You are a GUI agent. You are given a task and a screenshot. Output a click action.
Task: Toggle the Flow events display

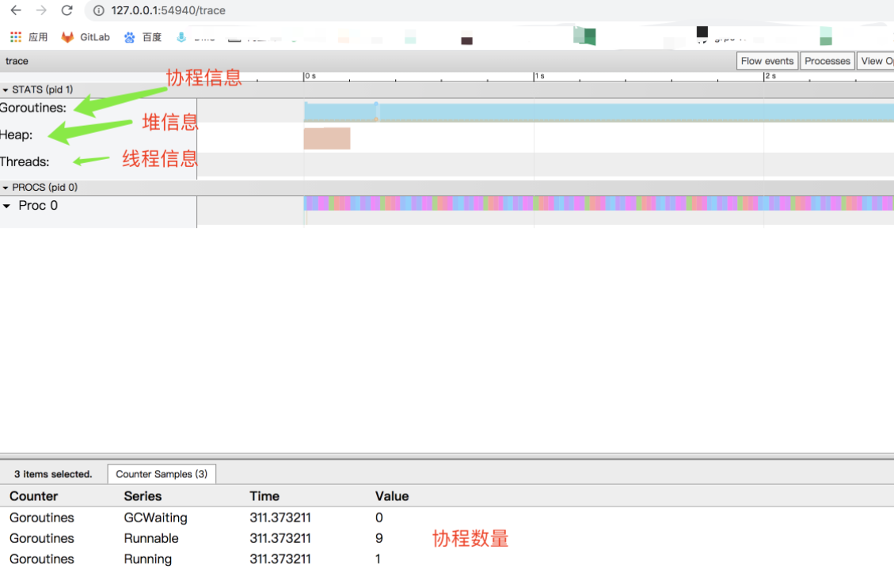[766, 60]
